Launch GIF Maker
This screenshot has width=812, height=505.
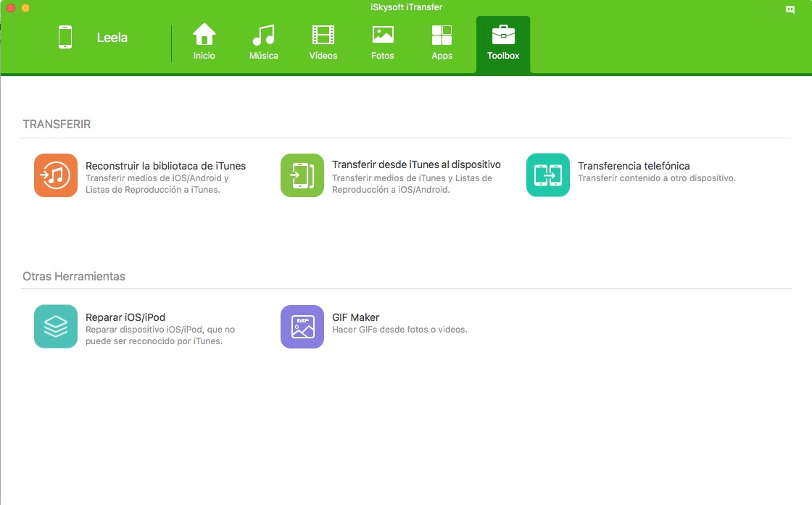point(356,317)
